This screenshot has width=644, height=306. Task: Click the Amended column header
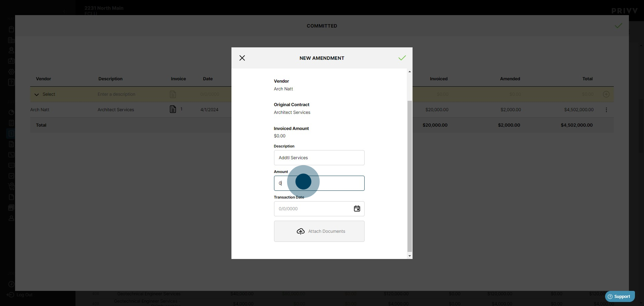tap(510, 79)
